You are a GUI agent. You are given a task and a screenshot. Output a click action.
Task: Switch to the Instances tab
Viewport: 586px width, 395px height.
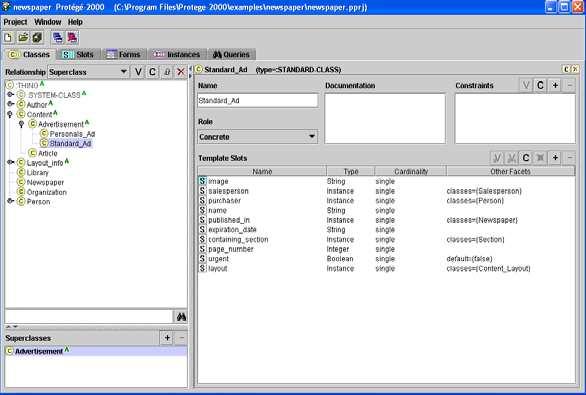(178, 55)
